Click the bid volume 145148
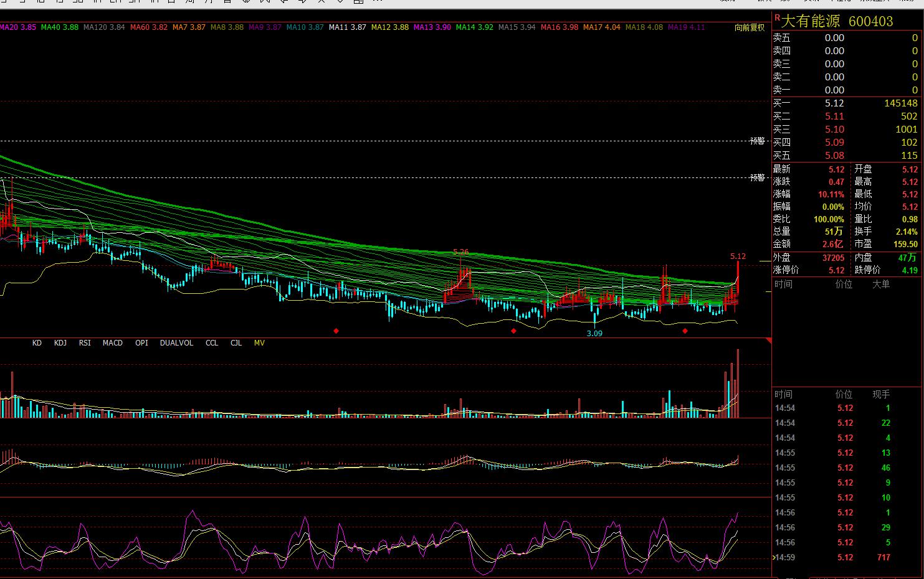The height and width of the screenshot is (579, 924). point(900,103)
